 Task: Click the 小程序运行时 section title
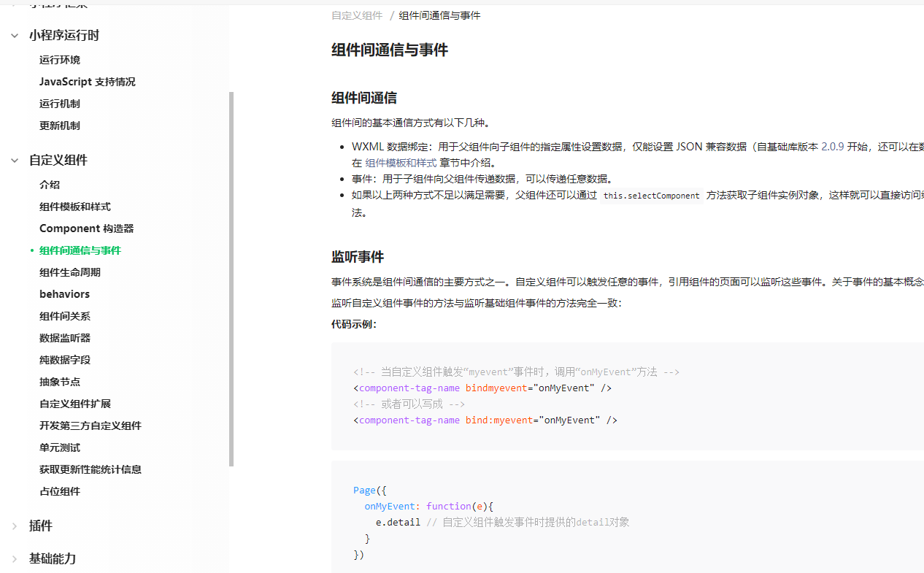tap(64, 35)
